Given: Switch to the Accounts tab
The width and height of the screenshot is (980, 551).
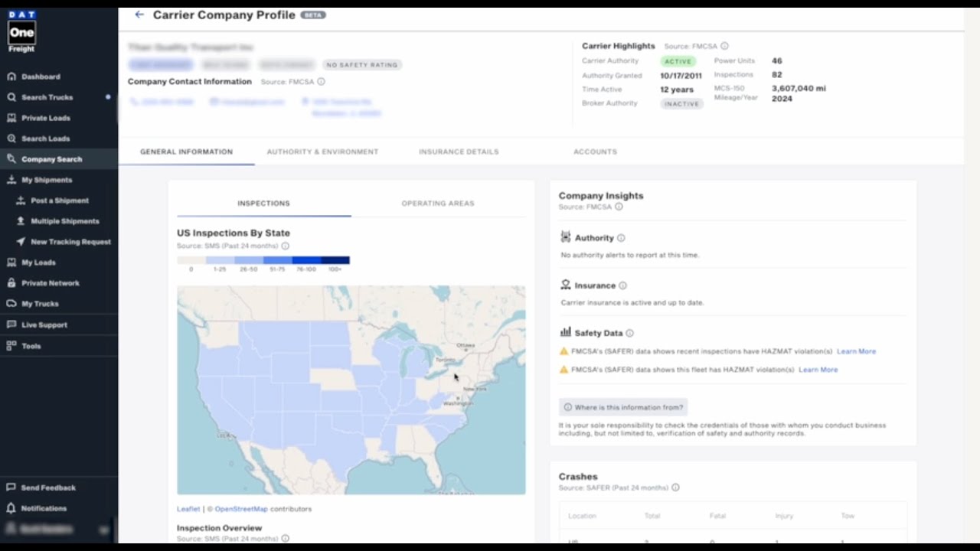Looking at the screenshot, I should (x=595, y=152).
